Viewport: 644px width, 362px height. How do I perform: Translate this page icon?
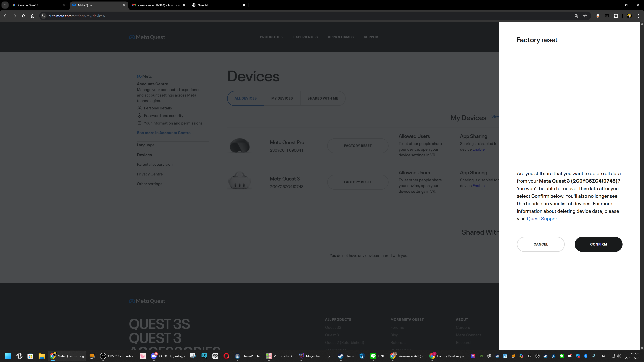pyautogui.click(x=577, y=16)
